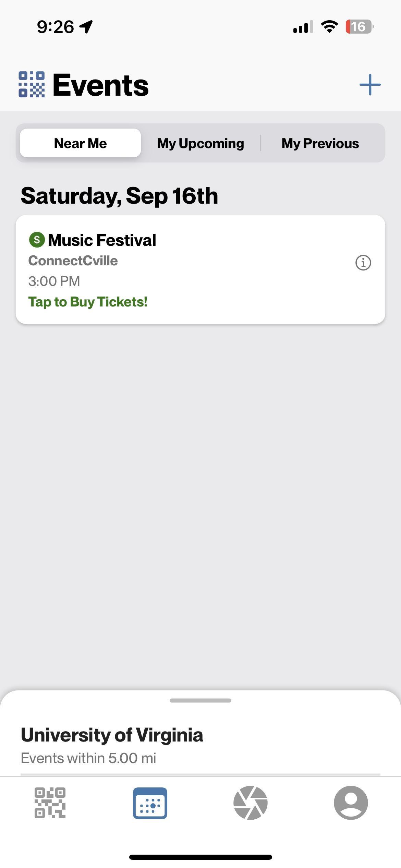Image resolution: width=401 pixels, height=868 pixels.
Task: Tap the QR logo beside Events title
Action: pos(32,84)
